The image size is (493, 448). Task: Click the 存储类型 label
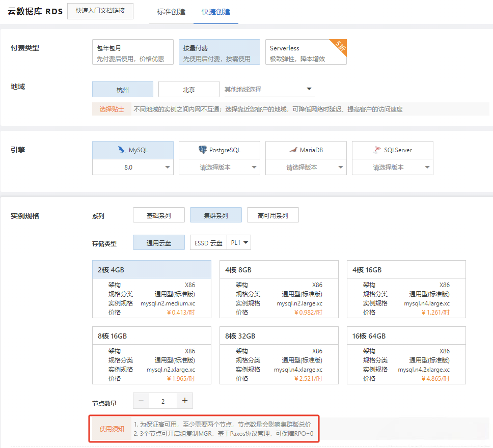coord(104,243)
